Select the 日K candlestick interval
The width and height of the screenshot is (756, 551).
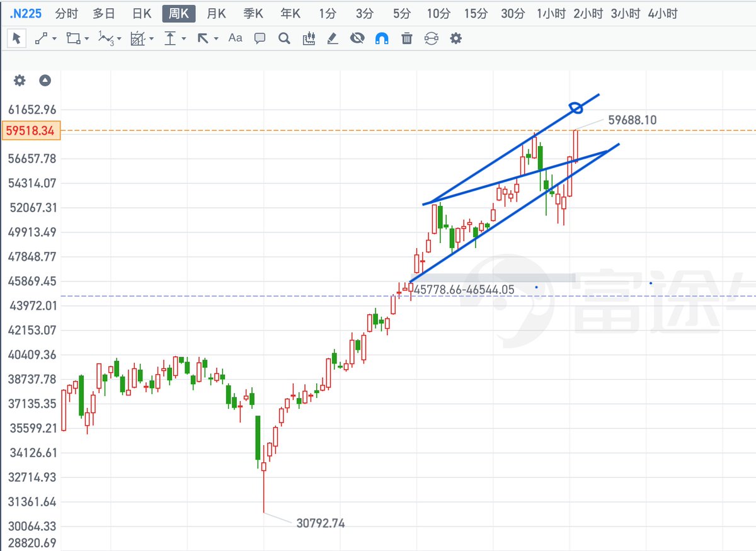pyautogui.click(x=141, y=13)
